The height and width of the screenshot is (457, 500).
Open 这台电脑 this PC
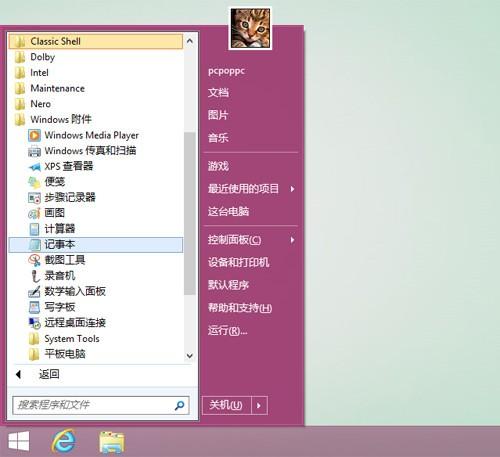[228, 211]
